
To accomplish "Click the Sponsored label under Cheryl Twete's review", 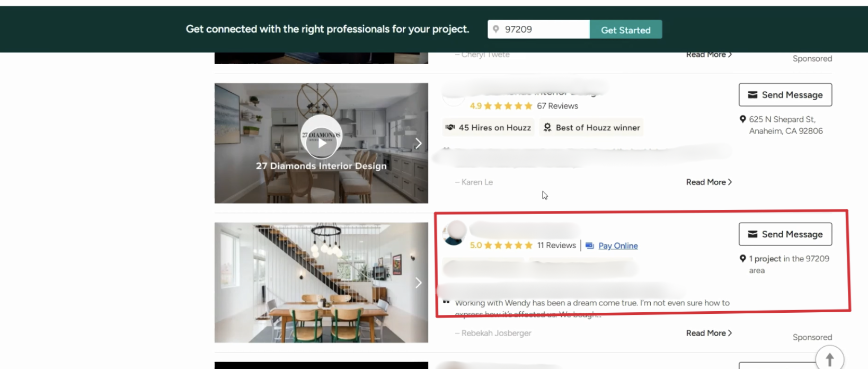I will [x=812, y=58].
